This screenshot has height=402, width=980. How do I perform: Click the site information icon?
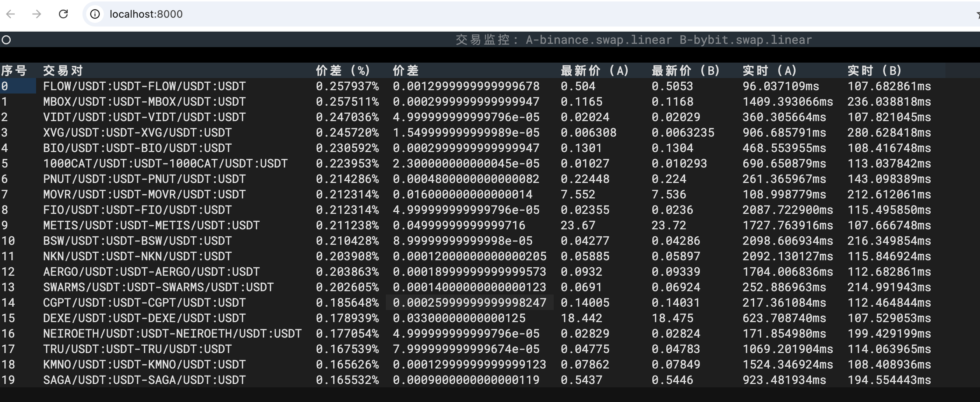(95, 14)
